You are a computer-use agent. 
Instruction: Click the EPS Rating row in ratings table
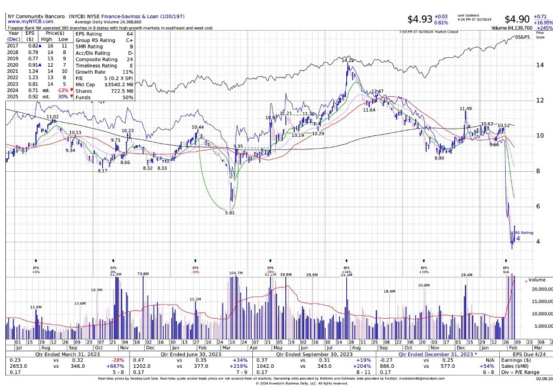click(x=104, y=34)
